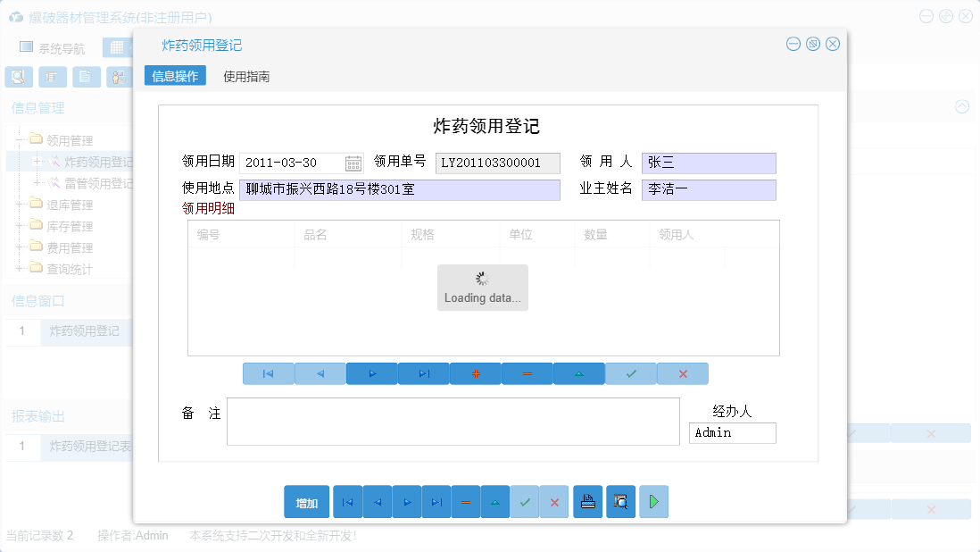
Task: Insert a detail row with the + icon
Action: coord(475,373)
